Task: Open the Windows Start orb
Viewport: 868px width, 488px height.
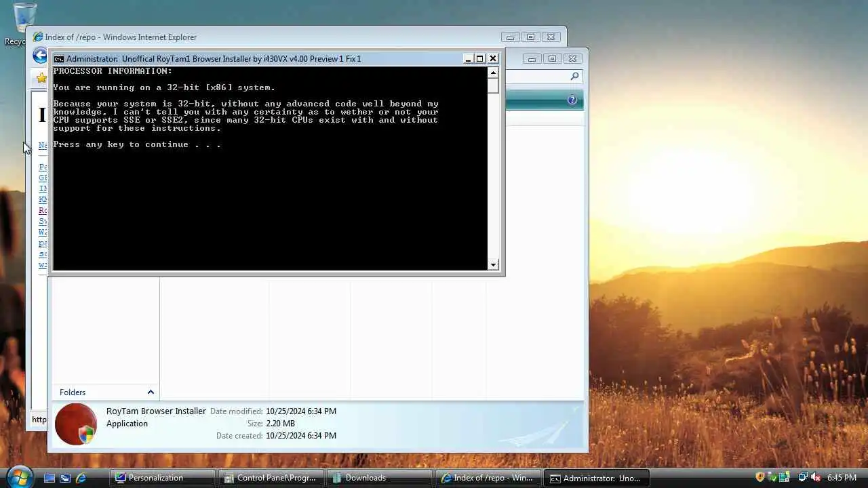Action: [18, 476]
